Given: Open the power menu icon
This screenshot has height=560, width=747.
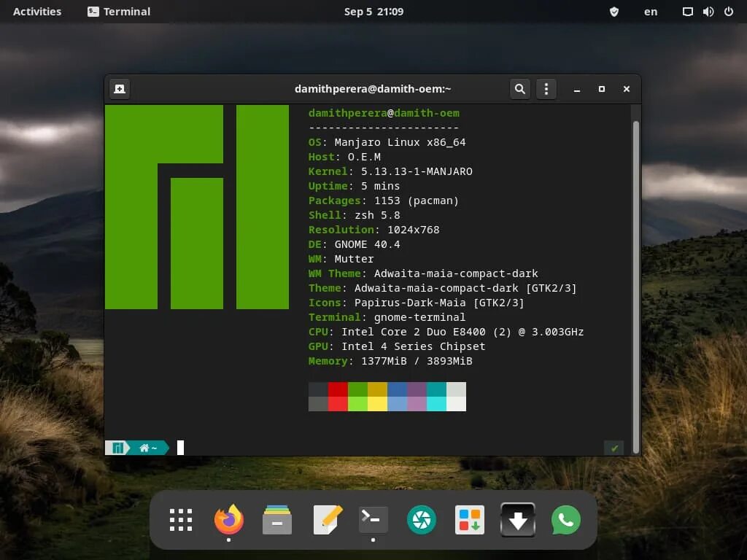Looking at the screenshot, I should click(729, 12).
